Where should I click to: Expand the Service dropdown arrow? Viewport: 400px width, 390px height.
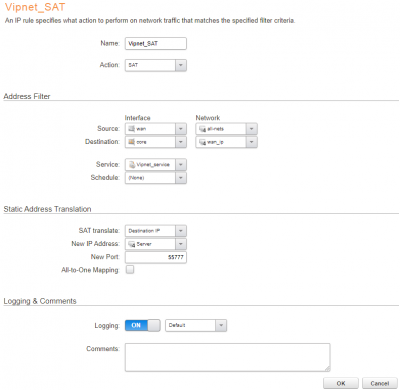[181, 165]
